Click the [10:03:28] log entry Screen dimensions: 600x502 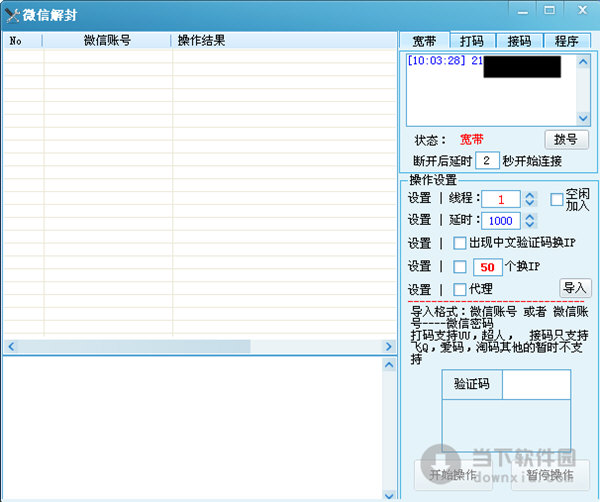(x=445, y=60)
